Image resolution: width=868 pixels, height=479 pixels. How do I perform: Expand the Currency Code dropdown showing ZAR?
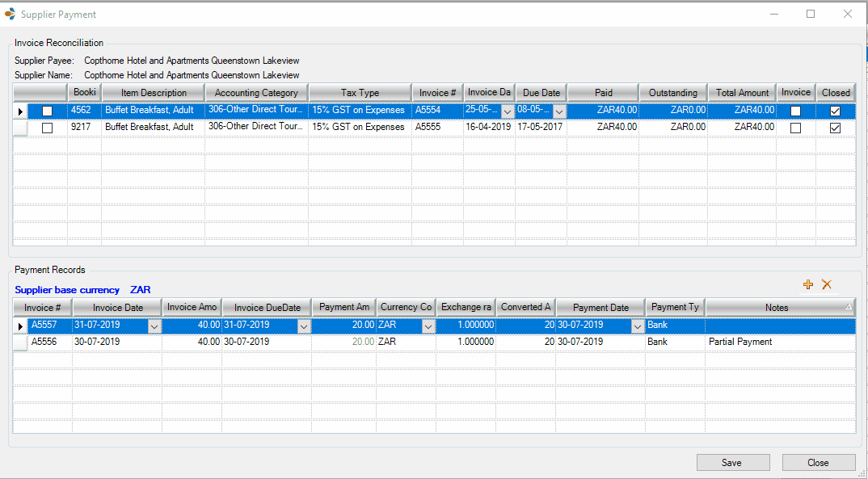tap(428, 326)
